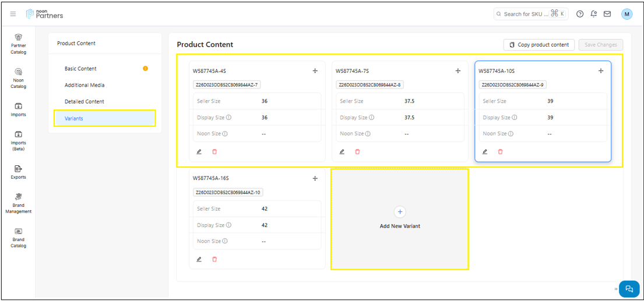Open the hamburger menu in the header
644x301 pixels.
tap(13, 14)
